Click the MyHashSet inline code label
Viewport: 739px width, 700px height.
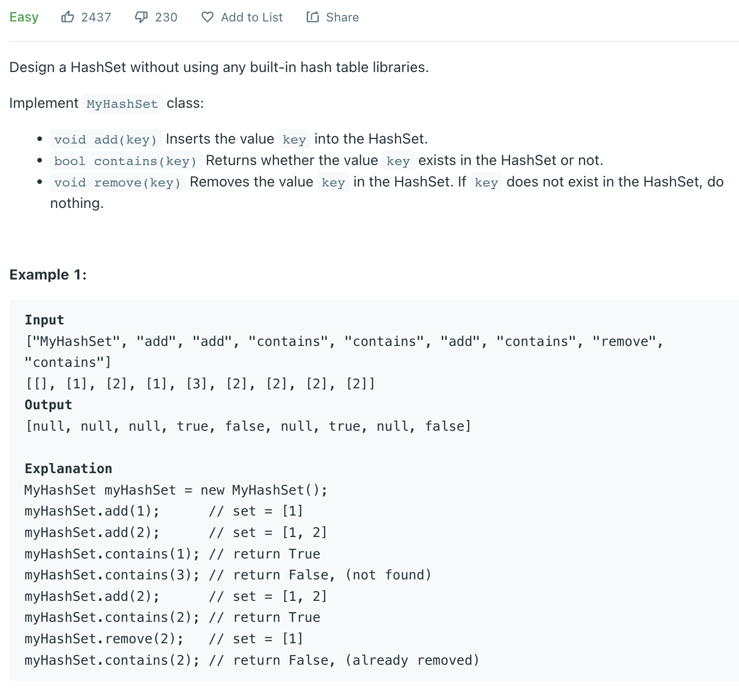coord(122,104)
